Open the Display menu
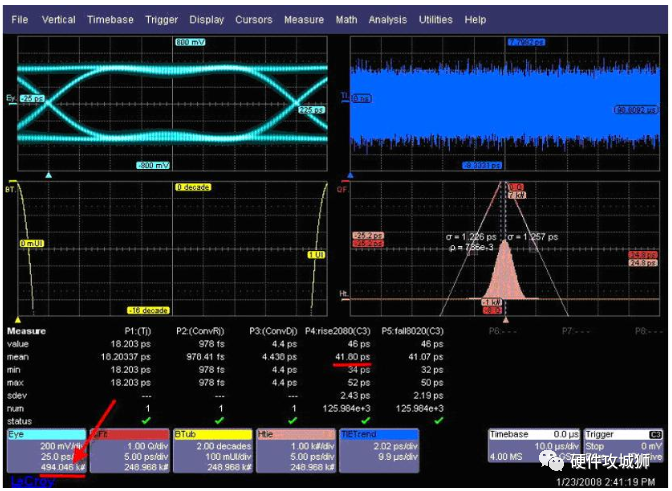This screenshot has width=672, height=491. [x=207, y=20]
